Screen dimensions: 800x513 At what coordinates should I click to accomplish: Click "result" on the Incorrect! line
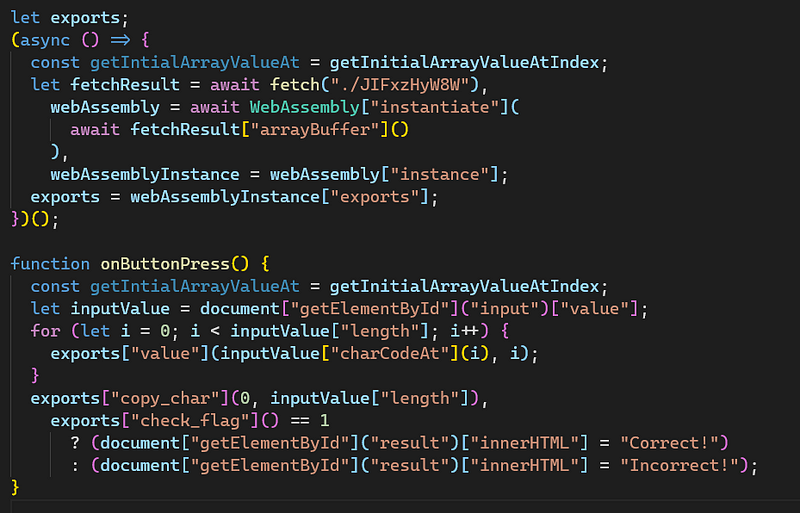(x=410, y=466)
